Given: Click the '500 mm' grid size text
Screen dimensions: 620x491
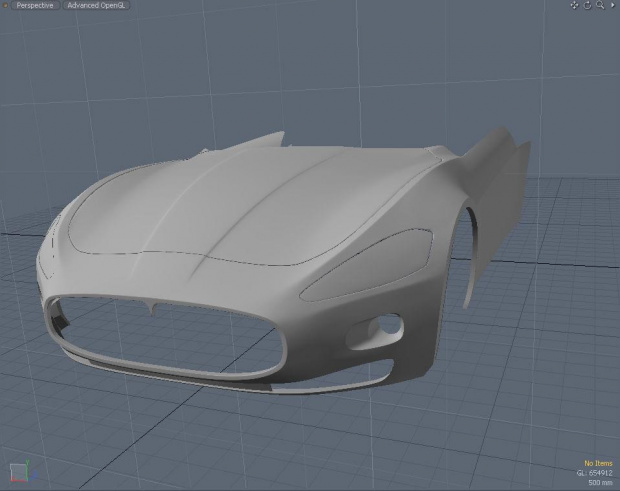Looking at the screenshot, I should [x=600, y=482].
